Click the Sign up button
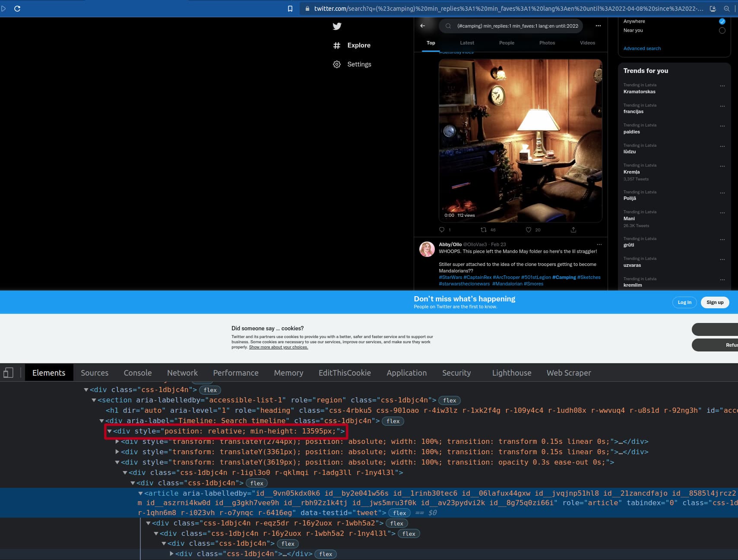This screenshot has height=560, width=738. click(x=715, y=302)
